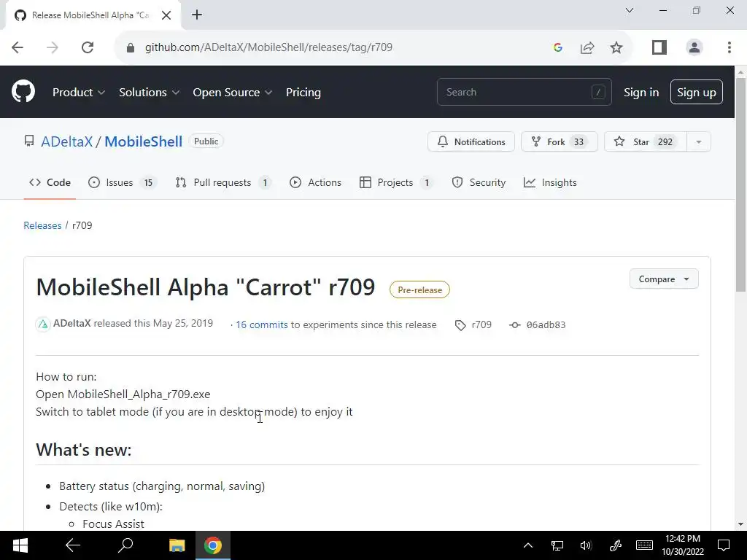Click the page vertical scrollbar thumb
The width and height of the screenshot is (747, 560).
740,184
